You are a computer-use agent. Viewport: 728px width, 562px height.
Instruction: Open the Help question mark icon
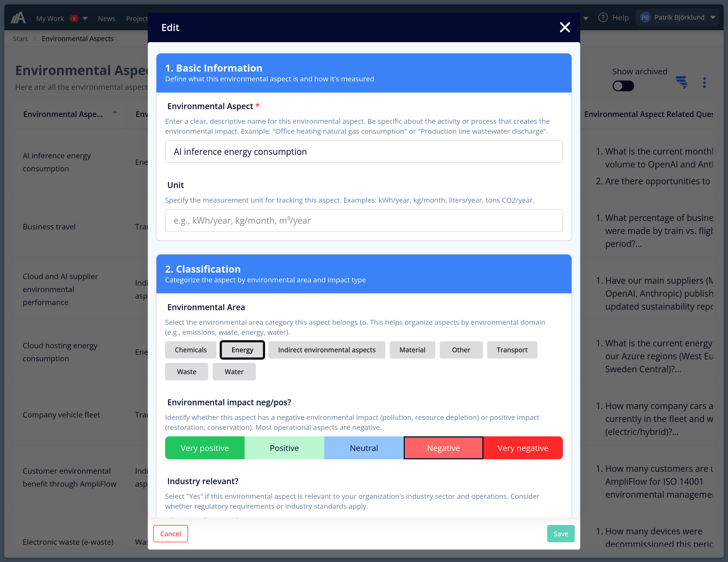point(603,17)
